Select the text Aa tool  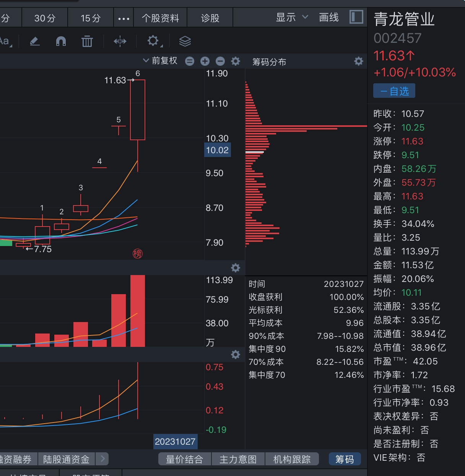pos(5,41)
